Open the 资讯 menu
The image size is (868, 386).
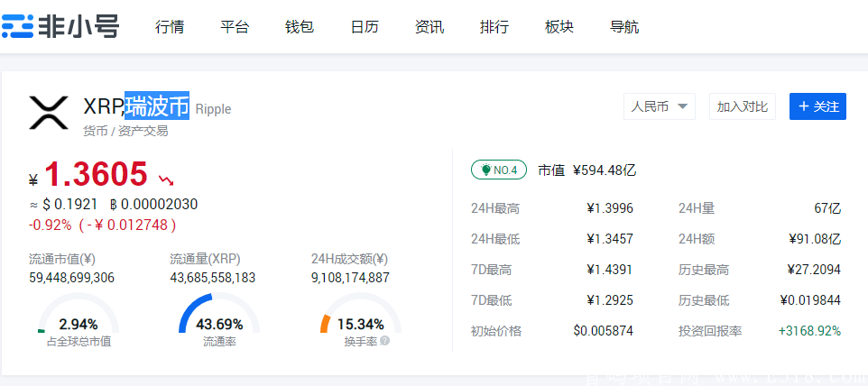click(429, 26)
